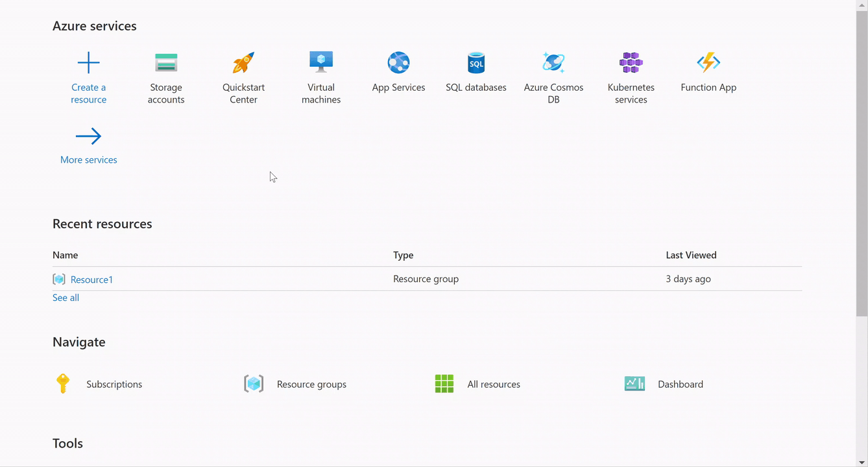Click the Resource groups cube icon

click(254, 384)
